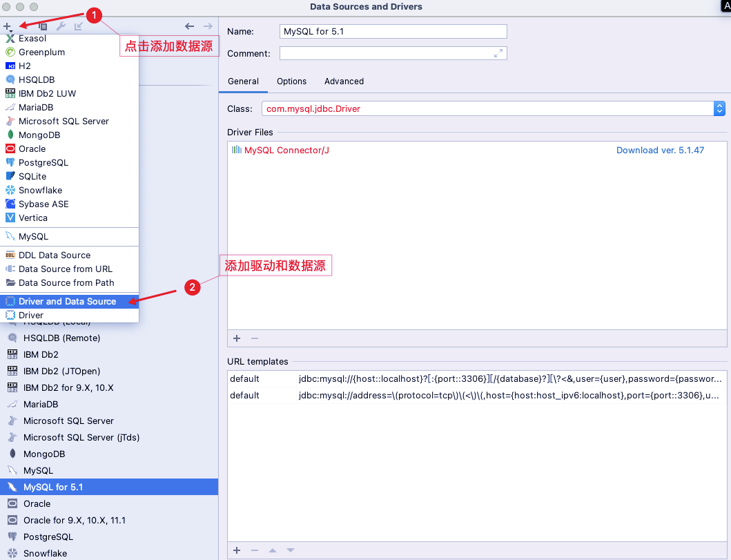Select PostgreSQL in the popup menu
The height and width of the screenshot is (560, 731).
point(70,163)
